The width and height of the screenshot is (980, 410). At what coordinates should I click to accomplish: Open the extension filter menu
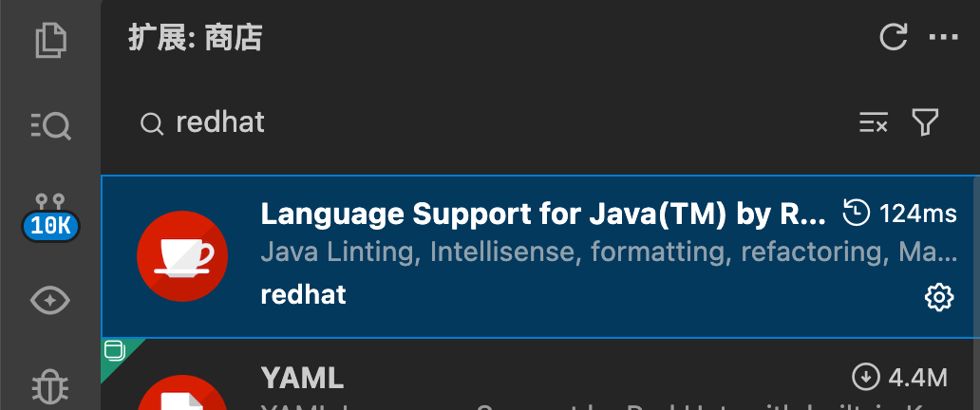click(x=925, y=122)
